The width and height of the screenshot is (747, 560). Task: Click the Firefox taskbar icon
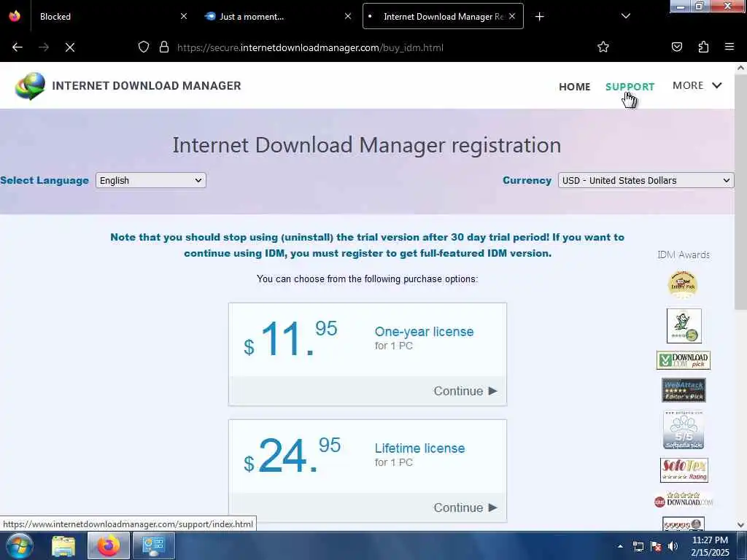(x=108, y=545)
